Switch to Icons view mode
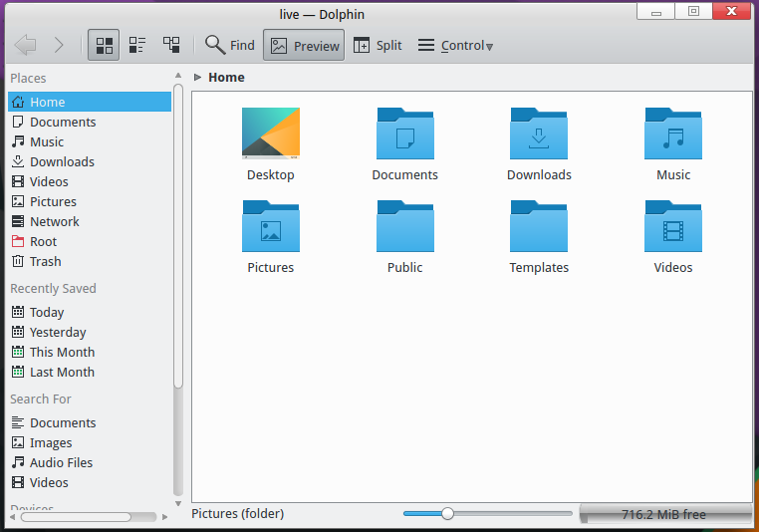The width and height of the screenshot is (759, 532). [x=104, y=45]
